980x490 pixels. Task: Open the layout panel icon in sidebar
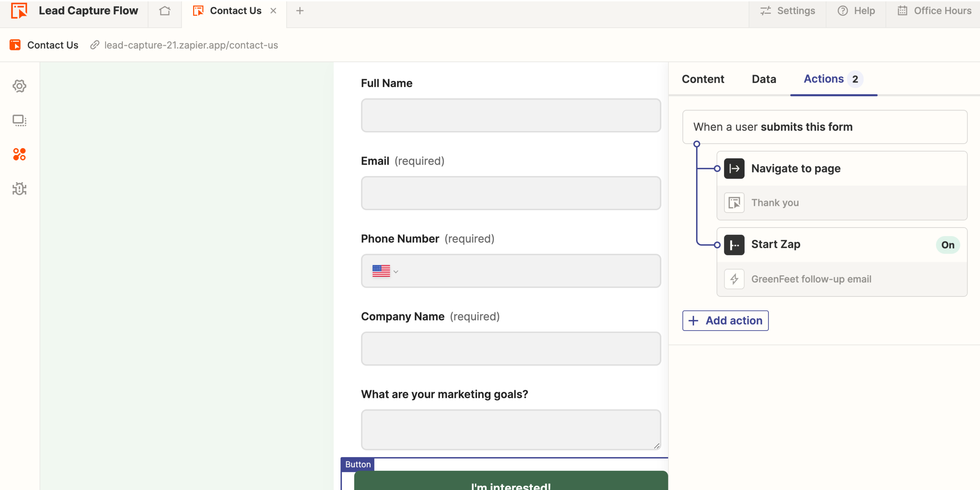tap(19, 120)
